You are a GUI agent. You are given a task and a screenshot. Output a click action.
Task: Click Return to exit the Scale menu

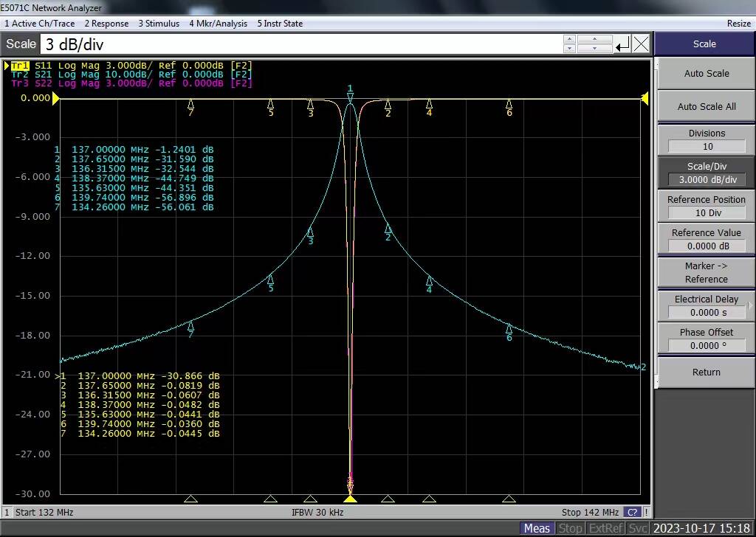coord(704,372)
